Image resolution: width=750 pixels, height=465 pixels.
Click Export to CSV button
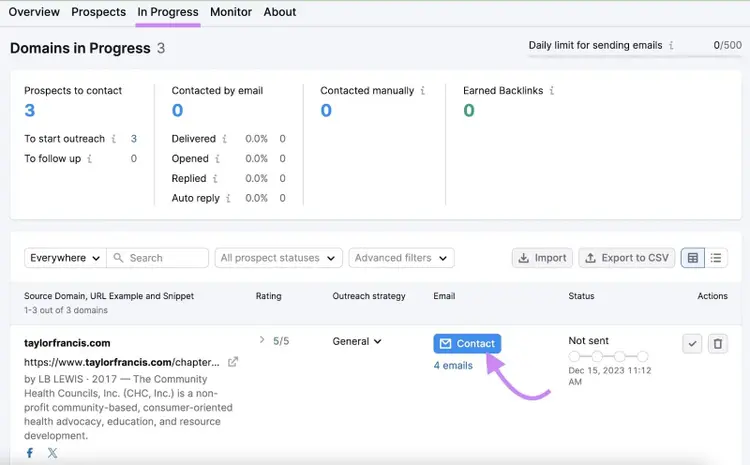(627, 258)
